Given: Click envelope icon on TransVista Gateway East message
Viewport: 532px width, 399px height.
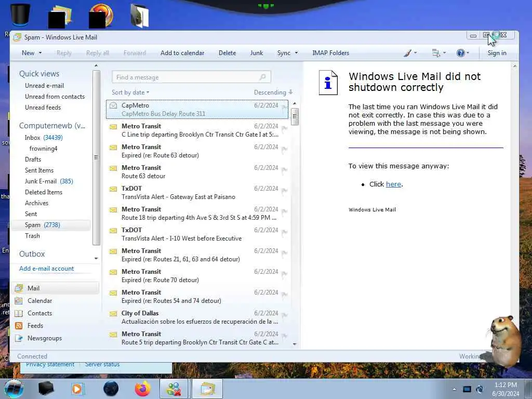Looking at the screenshot, I should tap(113, 189).
